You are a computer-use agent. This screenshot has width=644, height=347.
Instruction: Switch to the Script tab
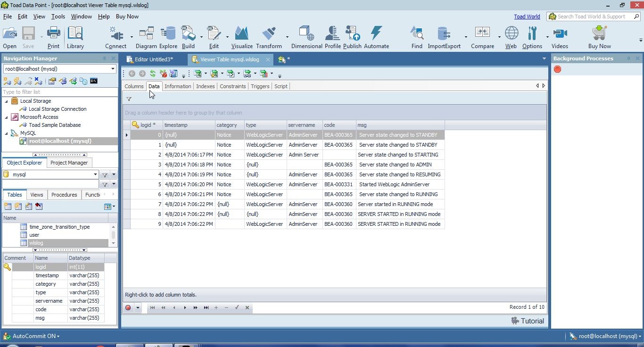281,86
